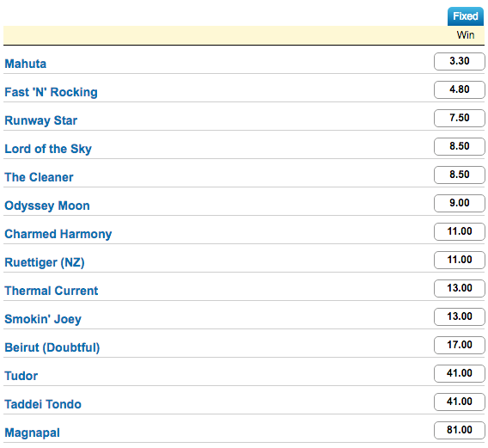The image size is (488, 448).
Task: Click the 81.00 odds for Magnapal
Action: tap(460, 430)
